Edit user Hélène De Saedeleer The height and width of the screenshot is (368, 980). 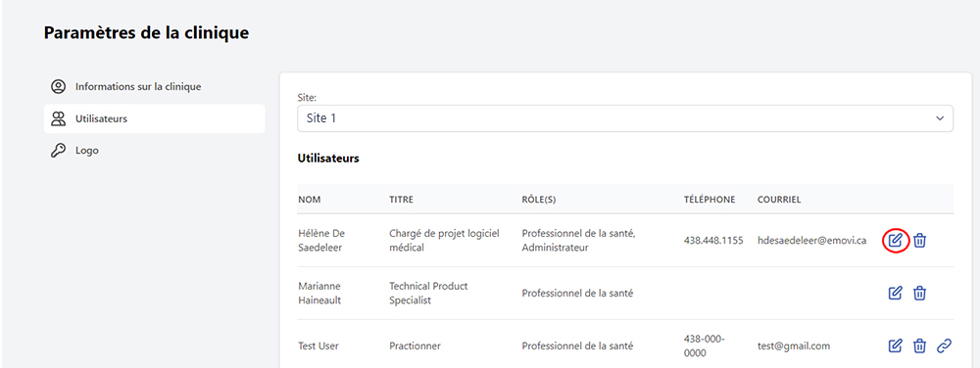pyautogui.click(x=895, y=240)
